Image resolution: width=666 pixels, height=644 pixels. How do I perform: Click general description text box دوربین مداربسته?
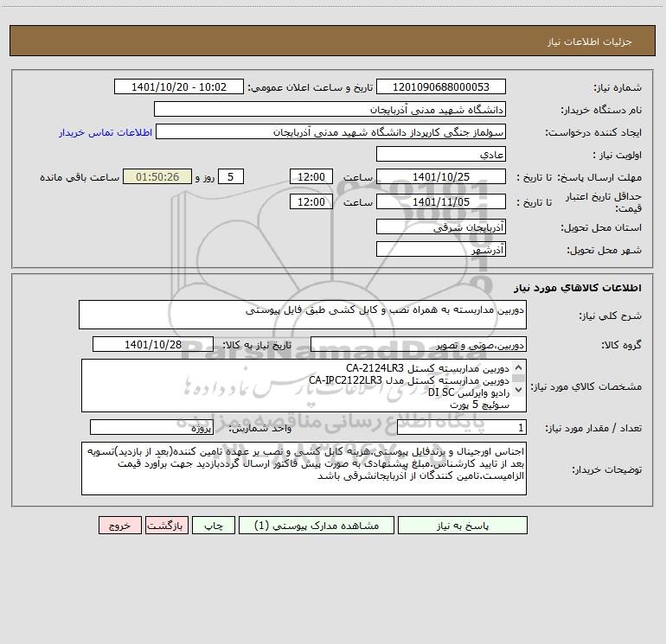[x=303, y=315]
